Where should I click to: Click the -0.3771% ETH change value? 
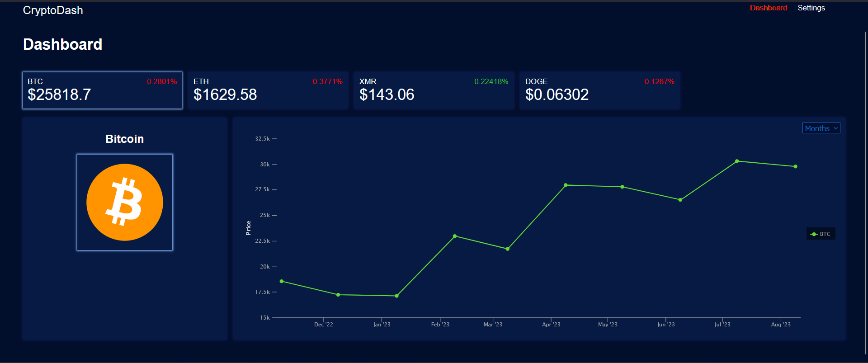(326, 81)
